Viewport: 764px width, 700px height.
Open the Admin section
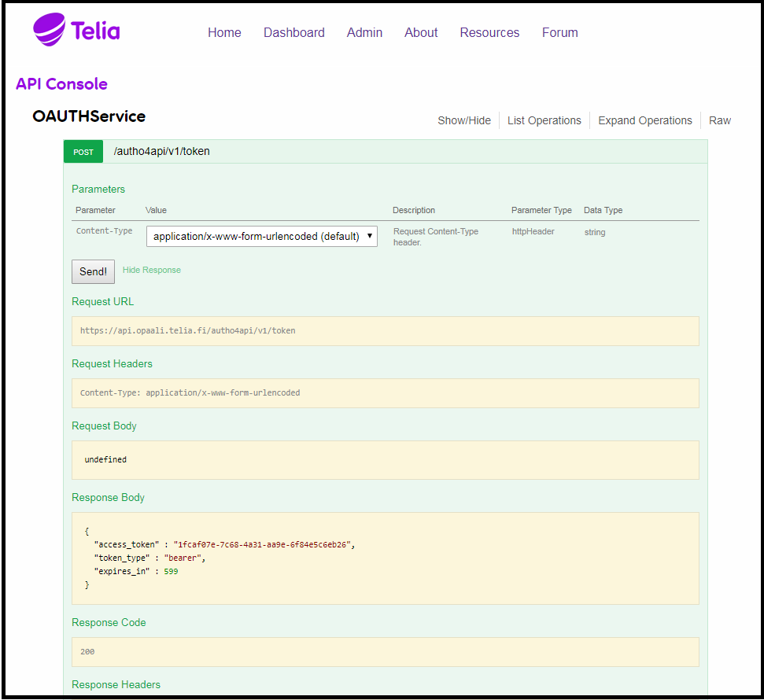tap(364, 32)
